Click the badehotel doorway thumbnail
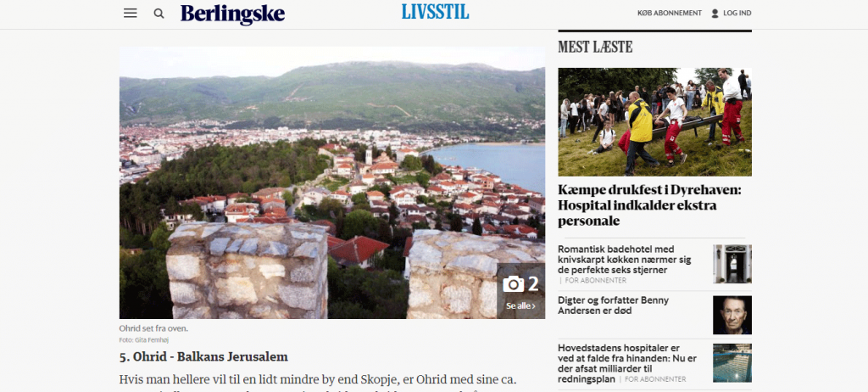Viewport: 868px width, 392px height. coord(732,264)
